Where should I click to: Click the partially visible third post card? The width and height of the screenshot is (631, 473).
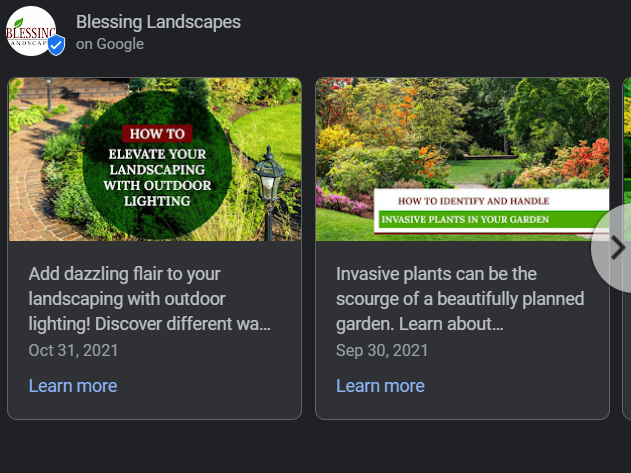[627, 248]
